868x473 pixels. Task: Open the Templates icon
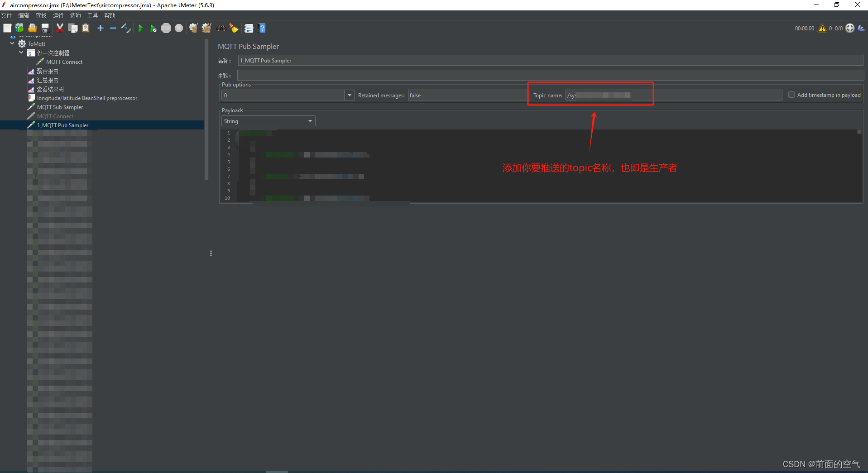pos(19,28)
